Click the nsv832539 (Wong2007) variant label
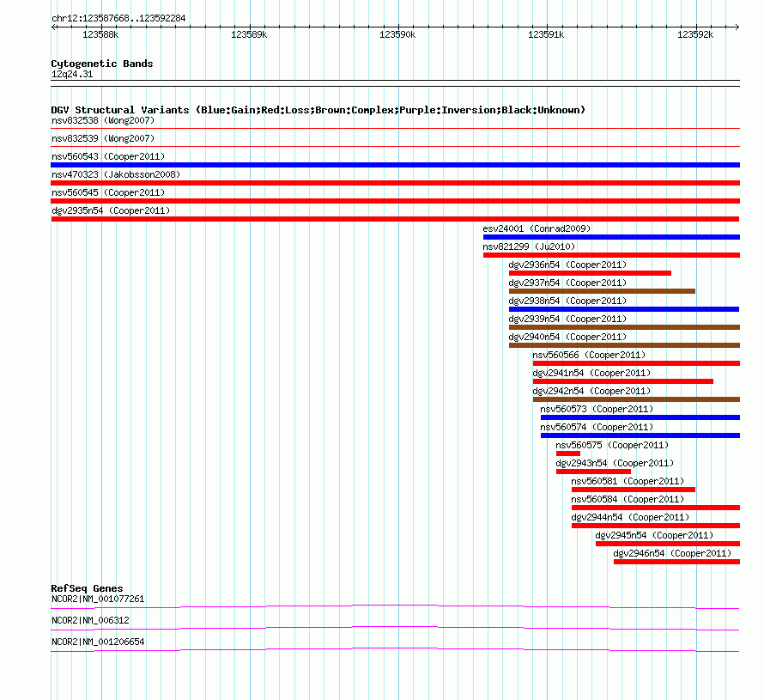This screenshot has width=764, height=700. (x=103, y=138)
